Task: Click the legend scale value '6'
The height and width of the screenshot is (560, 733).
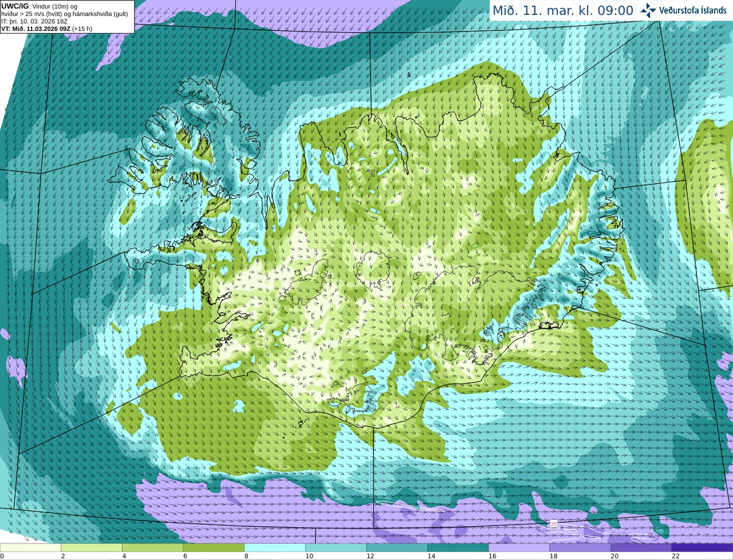Action: (185, 556)
